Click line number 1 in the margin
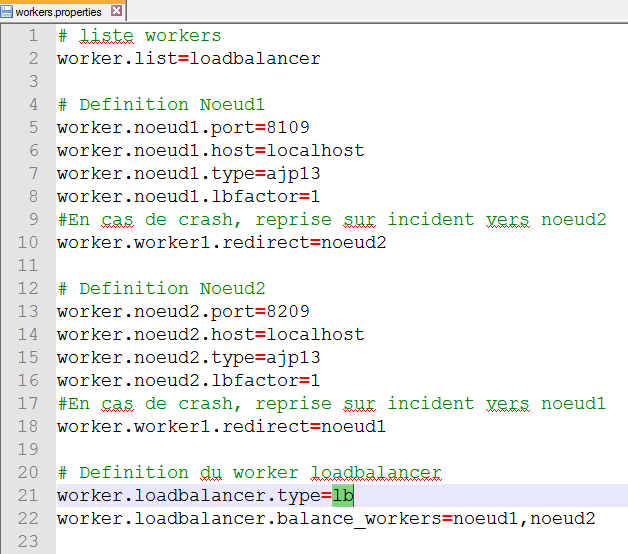The height and width of the screenshot is (554, 628). (x=33, y=36)
